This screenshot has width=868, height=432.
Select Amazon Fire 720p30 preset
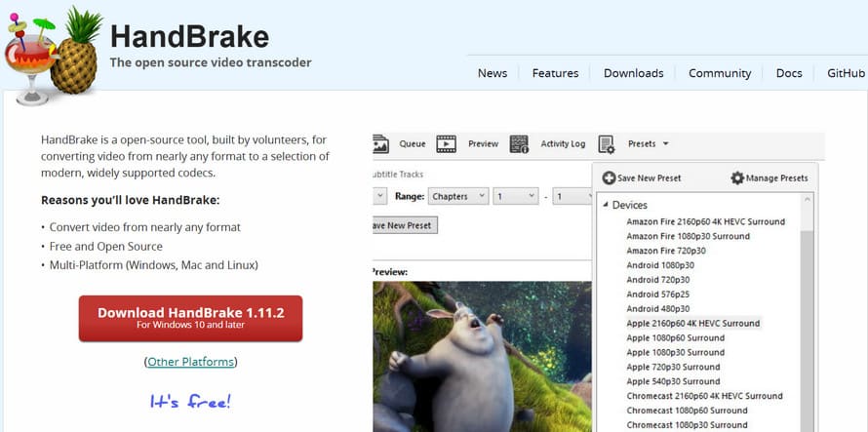666,251
